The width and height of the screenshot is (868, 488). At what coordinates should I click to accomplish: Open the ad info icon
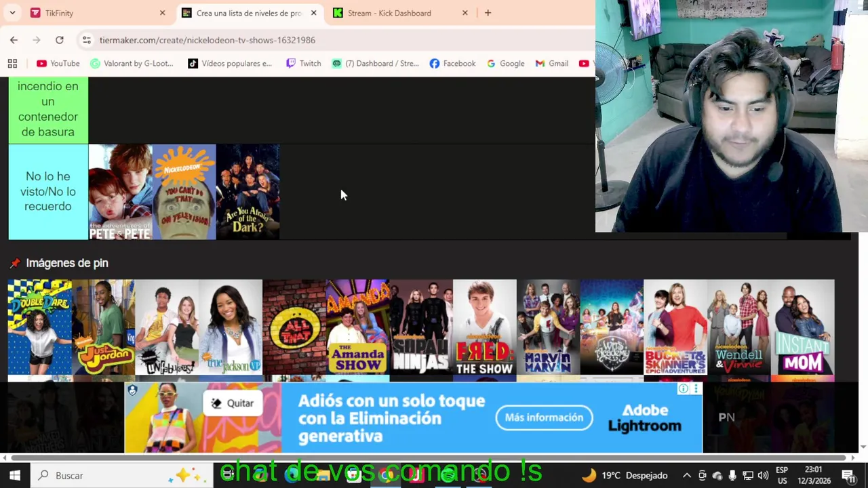(684, 389)
